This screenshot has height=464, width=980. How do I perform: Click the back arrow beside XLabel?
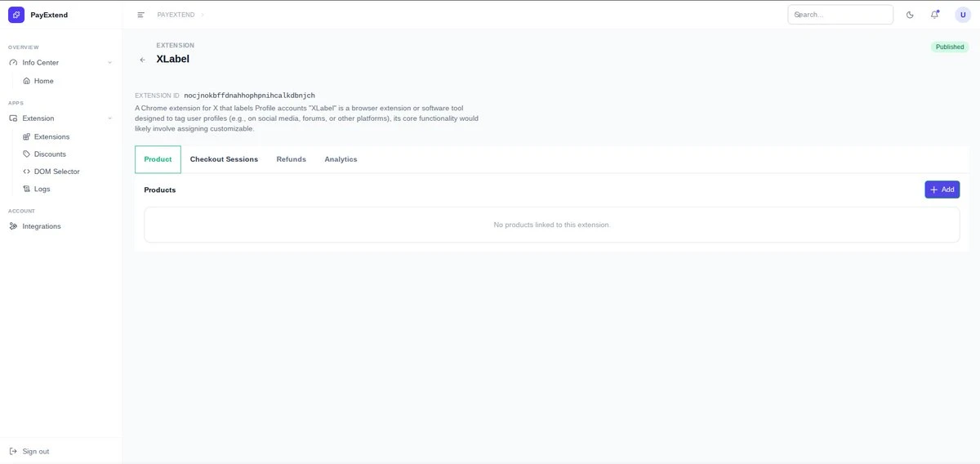tap(143, 60)
